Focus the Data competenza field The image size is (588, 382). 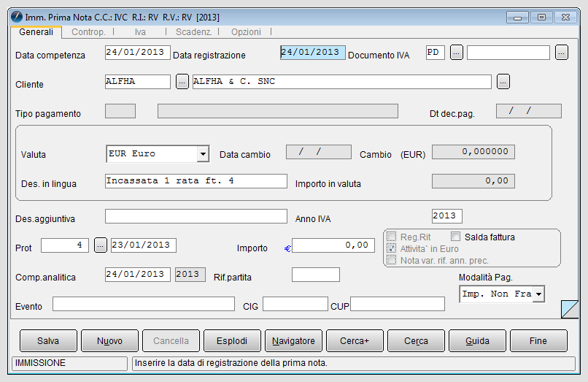pos(138,53)
